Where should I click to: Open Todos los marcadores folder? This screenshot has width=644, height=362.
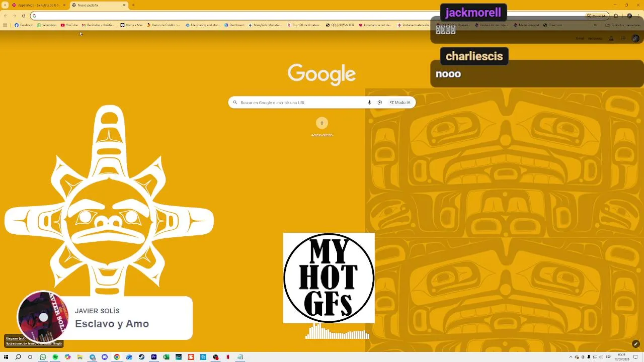[623, 25]
